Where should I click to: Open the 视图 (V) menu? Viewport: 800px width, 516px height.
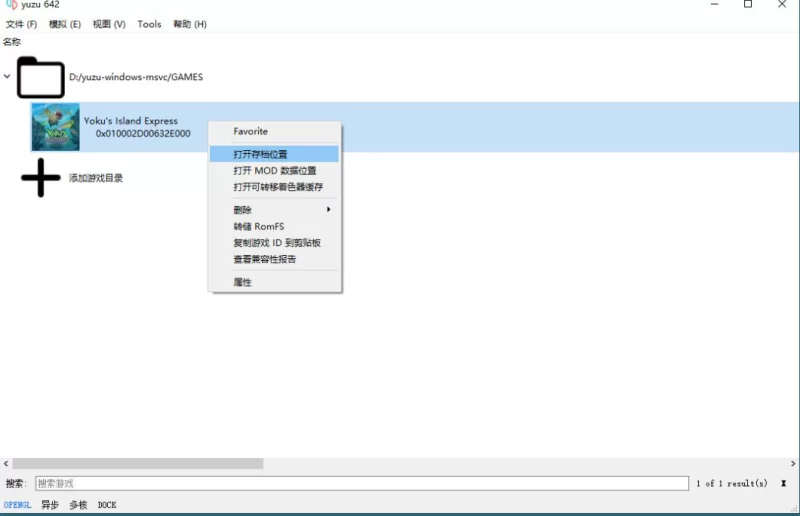[109, 24]
